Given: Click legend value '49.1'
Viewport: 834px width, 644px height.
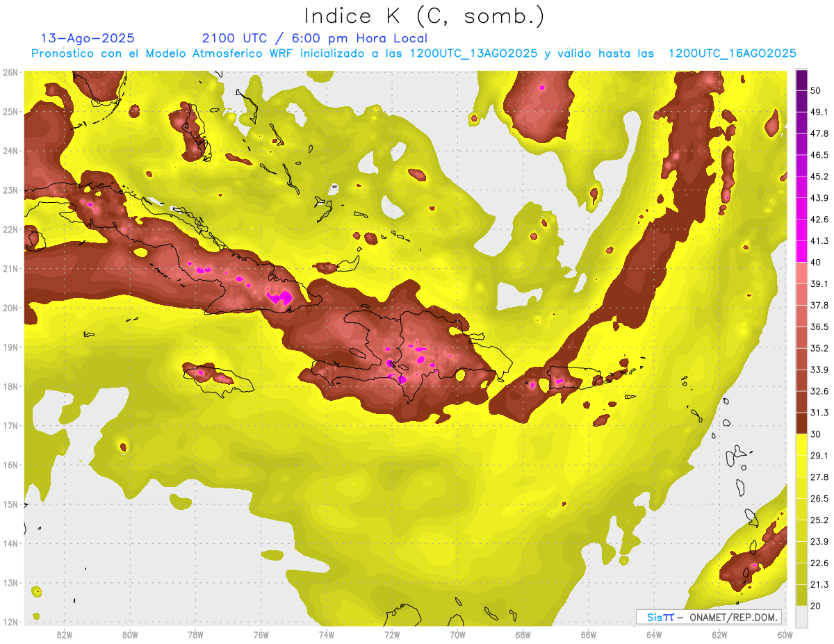Looking at the screenshot, I should coord(819,112).
